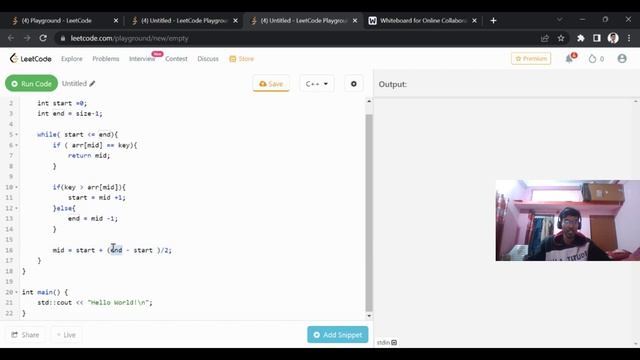Click the code editor vertical scrollbar
This screenshot has width=640, height=360.
click(369, 213)
